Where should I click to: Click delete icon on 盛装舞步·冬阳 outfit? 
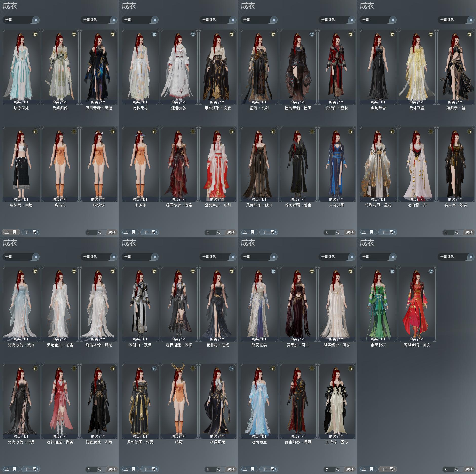232,131
